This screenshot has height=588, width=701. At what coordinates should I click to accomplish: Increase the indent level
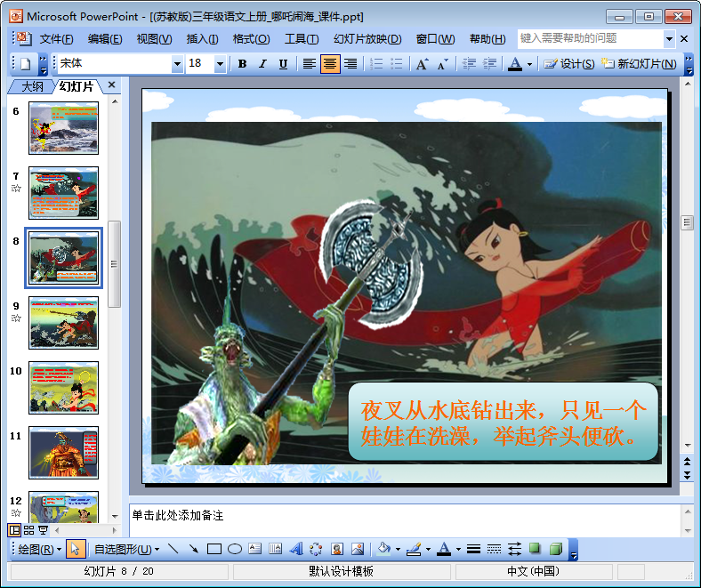click(489, 64)
